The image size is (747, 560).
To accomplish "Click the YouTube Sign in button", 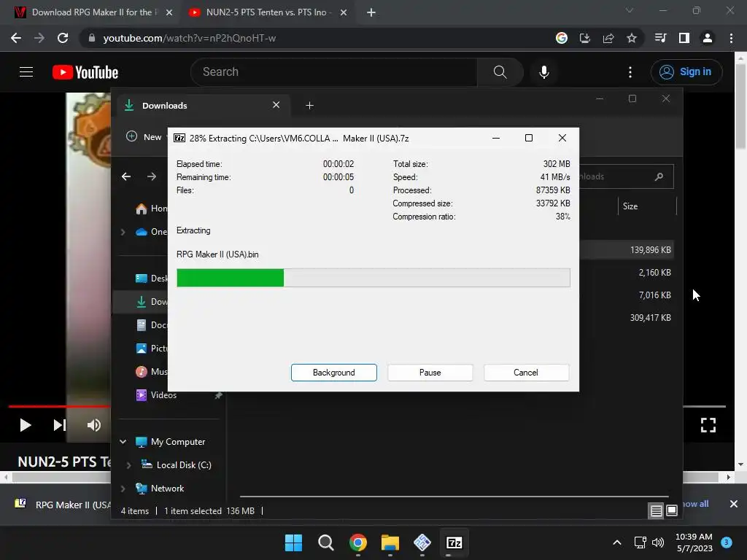I will click(x=686, y=72).
